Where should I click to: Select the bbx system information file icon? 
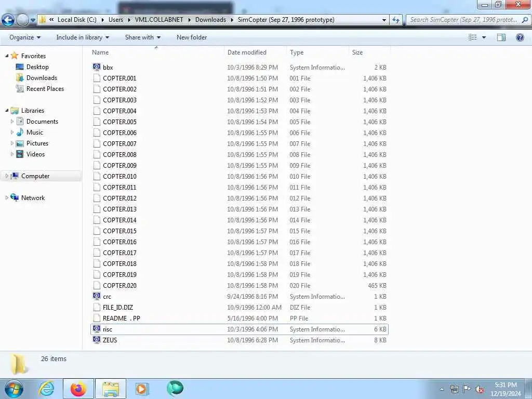point(97,67)
